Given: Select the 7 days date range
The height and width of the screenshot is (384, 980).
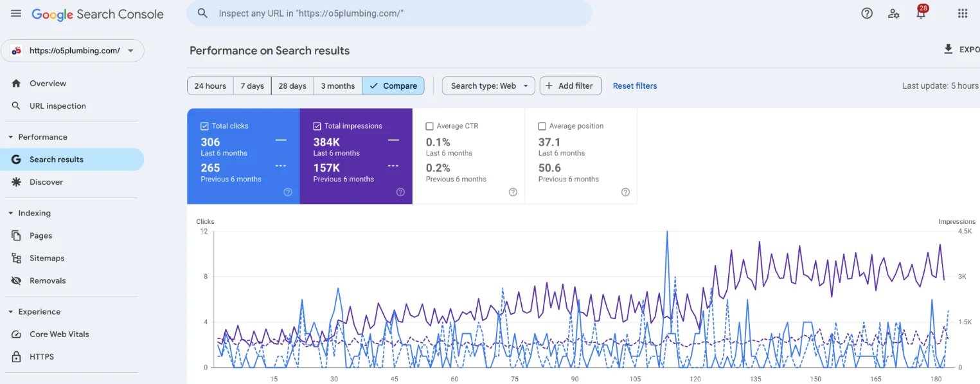Looking at the screenshot, I should click(x=252, y=86).
